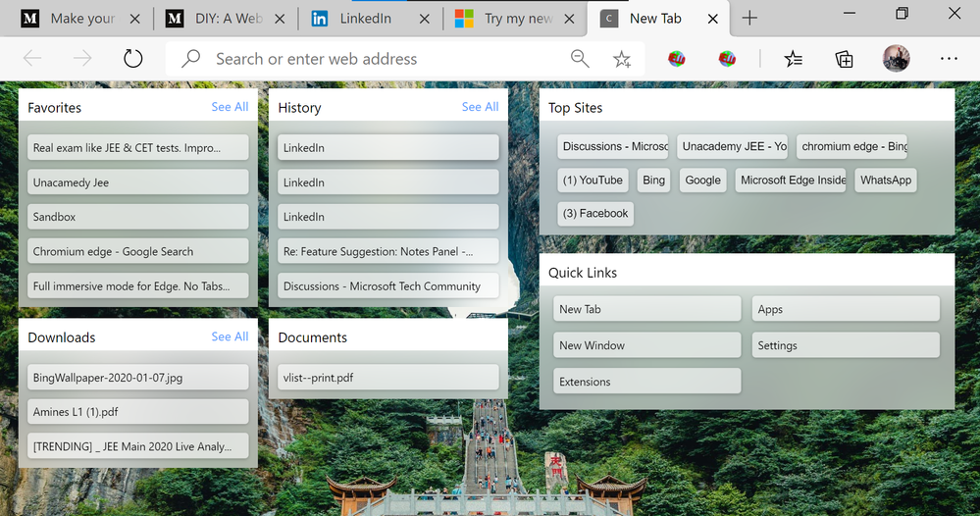Click the New Tab quick link
Image resolution: width=980 pixels, height=516 pixels.
coord(646,309)
